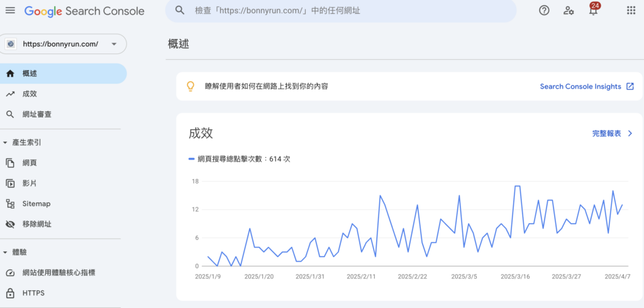Click the search magnifier icon
The height and width of the screenshot is (308, 644).
179,11
